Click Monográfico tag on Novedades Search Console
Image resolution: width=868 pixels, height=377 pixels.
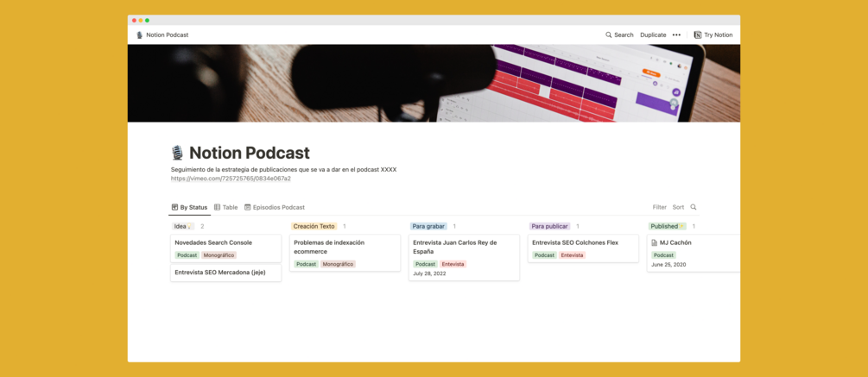coord(219,255)
